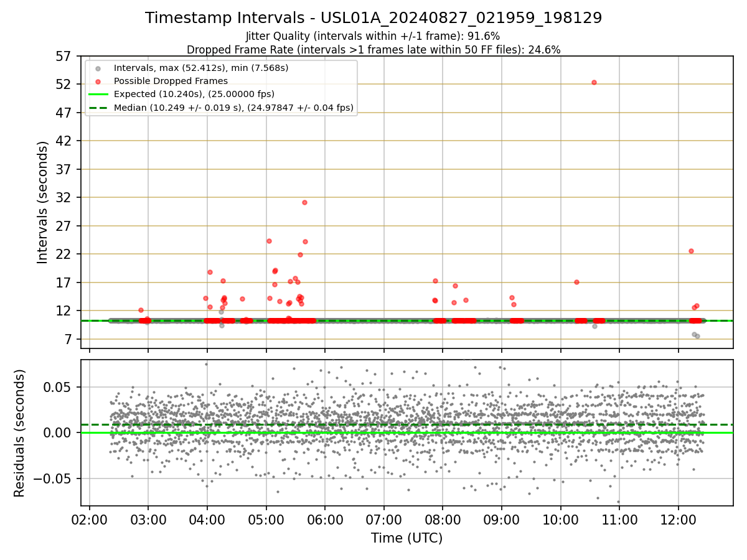The height and width of the screenshot is (560, 747).
Task: Click the 'Intervals (seconds)' y-axis label
Action: (x=42, y=202)
